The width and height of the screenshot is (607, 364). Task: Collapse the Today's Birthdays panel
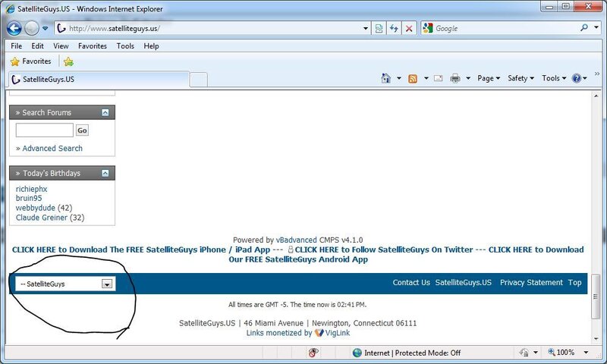[105, 174]
